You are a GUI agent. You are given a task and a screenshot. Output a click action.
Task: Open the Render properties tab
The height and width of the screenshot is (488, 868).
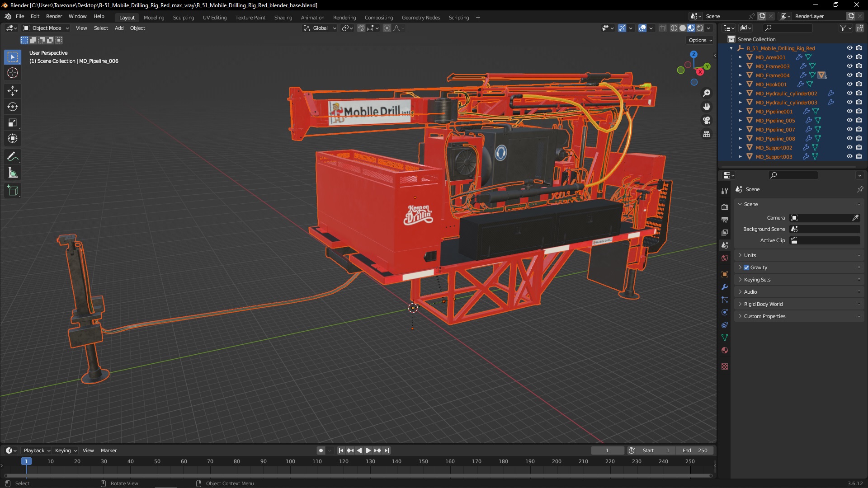(x=725, y=207)
